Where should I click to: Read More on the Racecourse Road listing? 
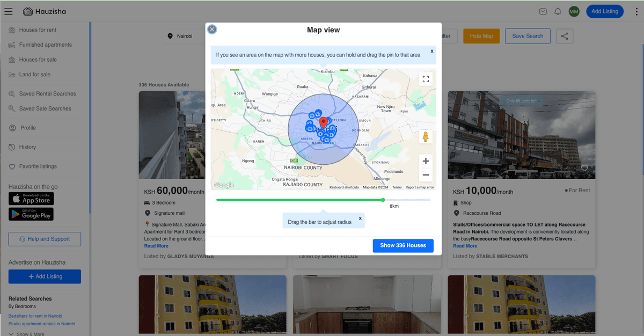(x=465, y=246)
